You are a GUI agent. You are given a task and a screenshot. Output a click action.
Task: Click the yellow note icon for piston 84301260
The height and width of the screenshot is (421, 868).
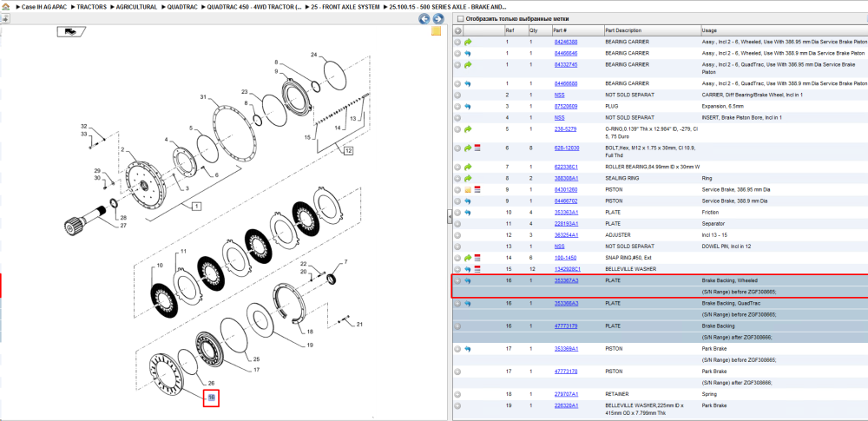click(x=468, y=189)
